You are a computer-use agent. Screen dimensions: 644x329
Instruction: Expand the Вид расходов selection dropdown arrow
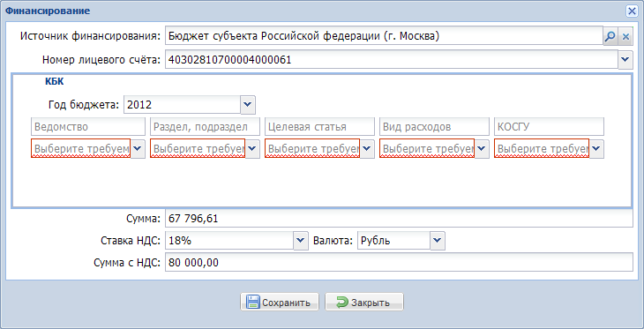pos(482,149)
